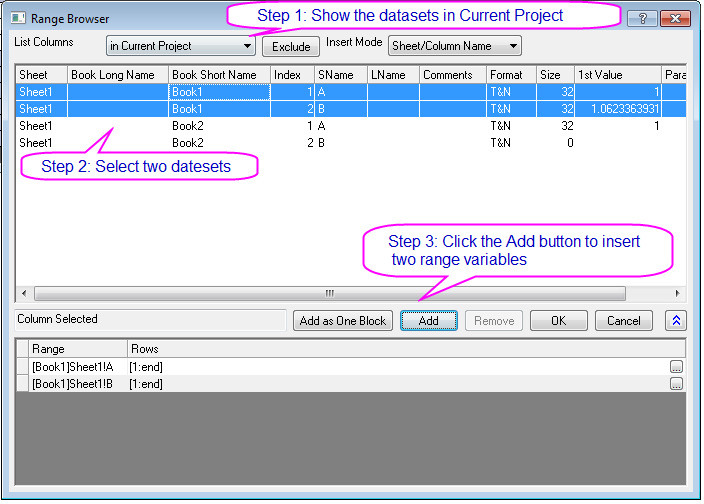Click the SName column header
Image resolution: width=704 pixels, height=504 pixels.
pos(340,75)
